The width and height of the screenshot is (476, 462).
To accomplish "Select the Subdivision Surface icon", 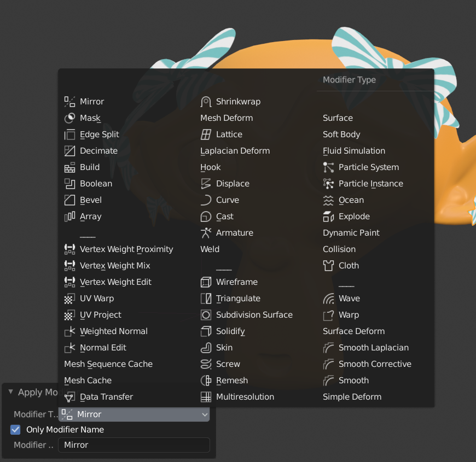I will (206, 314).
